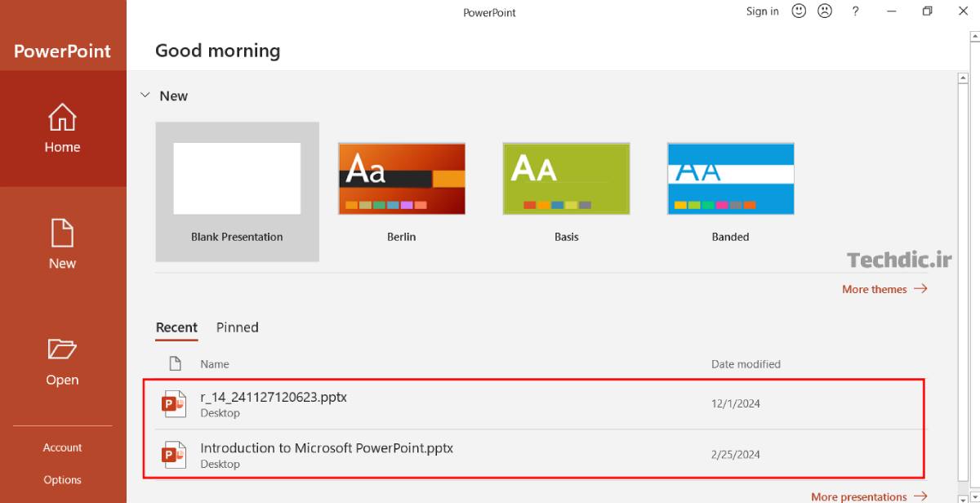Select the Blank Presentation thumbnail
The image size is (980, 503).
[x=237, y=179]
